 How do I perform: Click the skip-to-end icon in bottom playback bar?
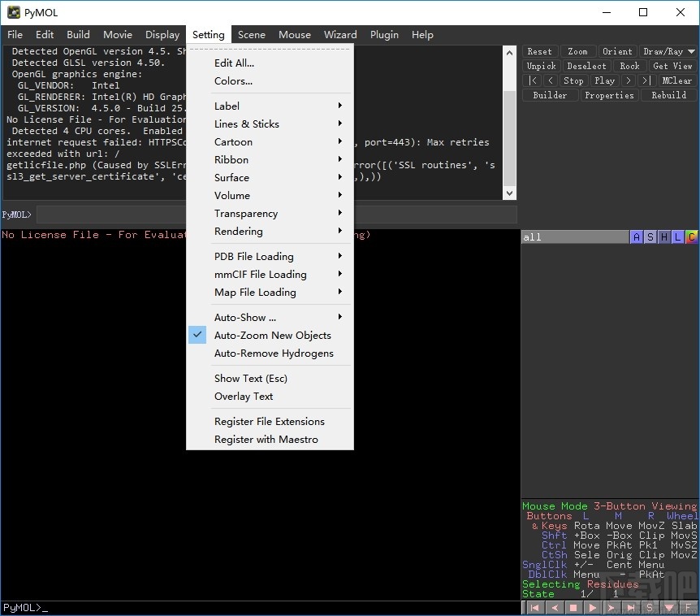[630, 608]
